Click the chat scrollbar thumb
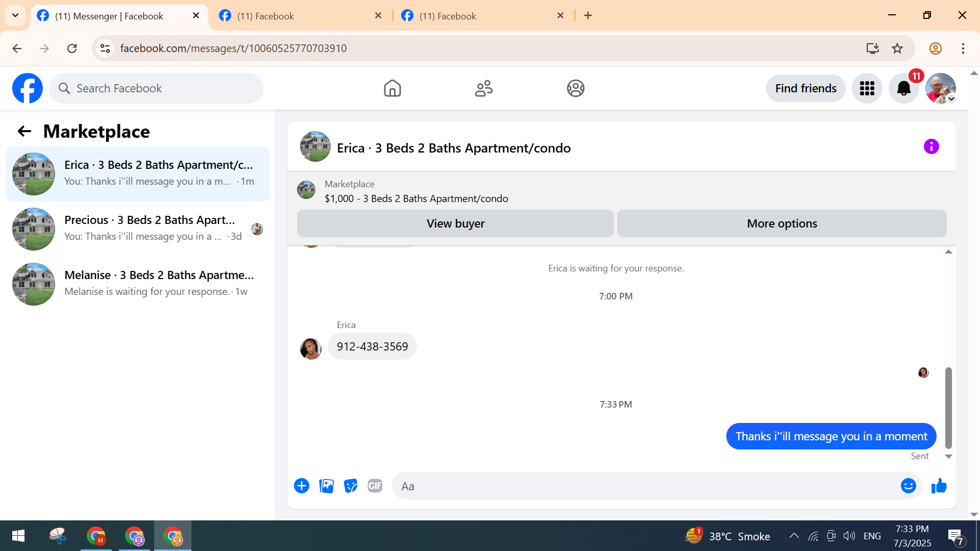 948,407
